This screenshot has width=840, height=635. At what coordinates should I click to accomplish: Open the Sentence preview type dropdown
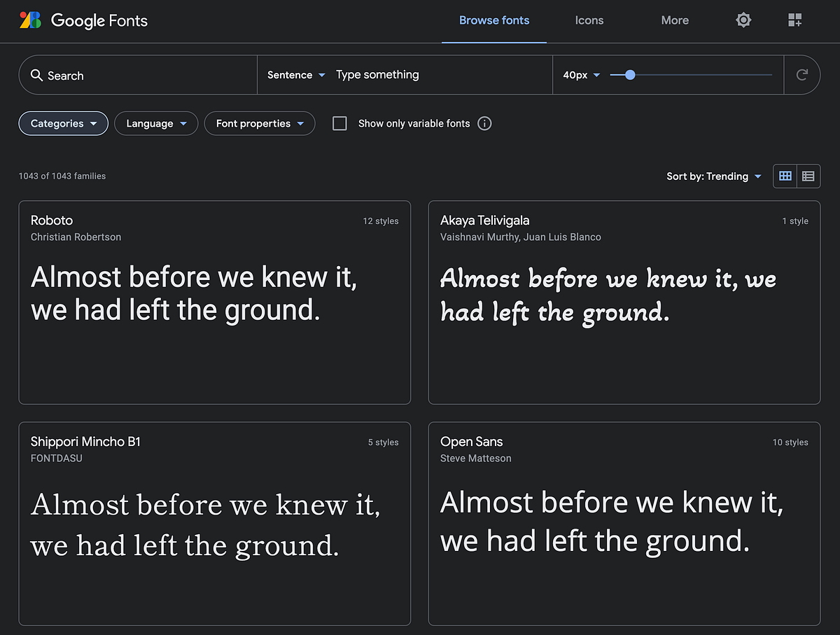pos(295,74)
